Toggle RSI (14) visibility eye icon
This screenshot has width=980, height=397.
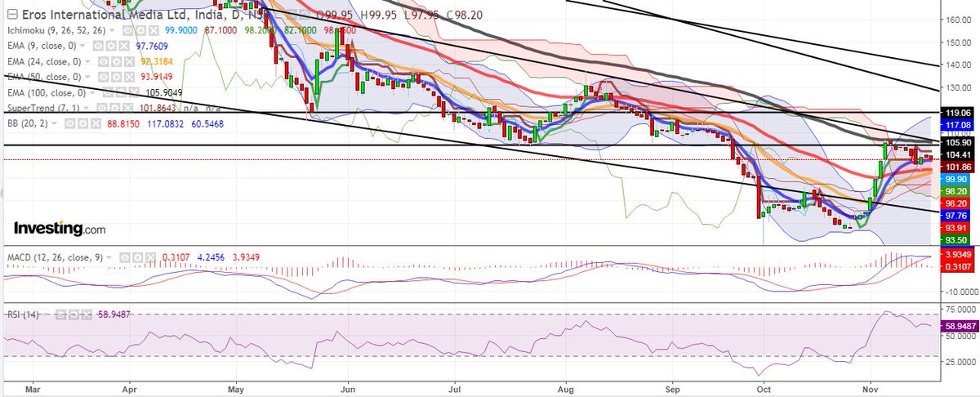pos(60,314)
